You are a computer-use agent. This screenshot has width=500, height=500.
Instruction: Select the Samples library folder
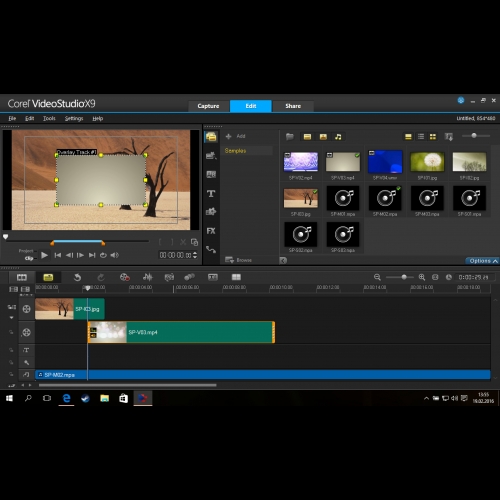[247, 151]
